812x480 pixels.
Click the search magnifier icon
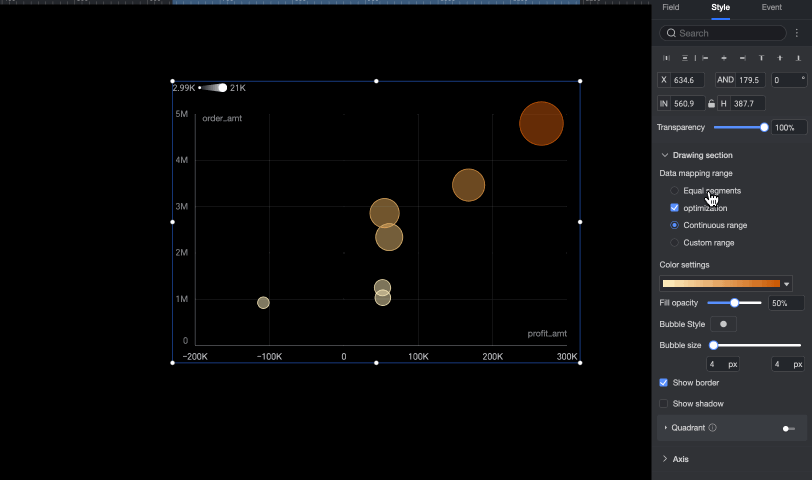pyautogui.click(x=671, y=33)
